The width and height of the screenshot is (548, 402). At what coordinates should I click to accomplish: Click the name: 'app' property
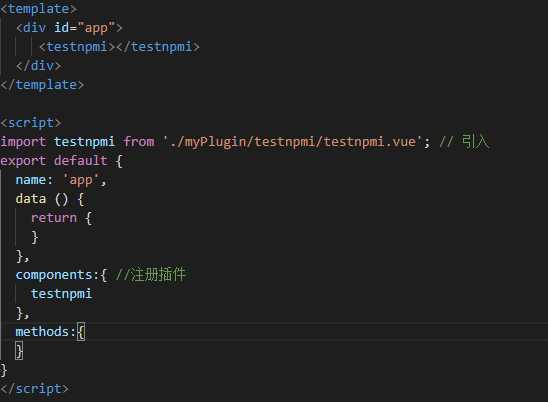coord(61,180)
